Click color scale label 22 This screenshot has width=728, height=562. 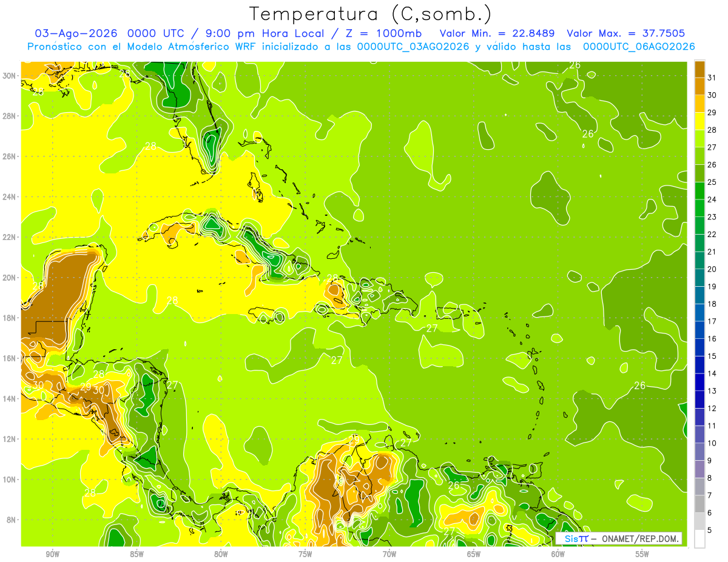click(712, 235)
